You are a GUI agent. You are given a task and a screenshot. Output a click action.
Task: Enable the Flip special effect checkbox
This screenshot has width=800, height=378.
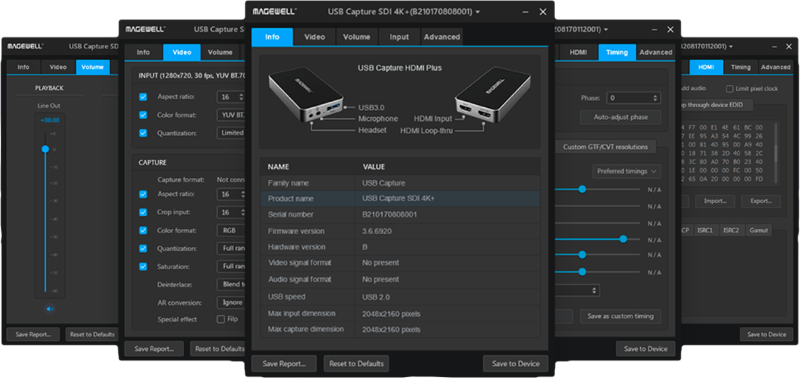coord(221,319)
